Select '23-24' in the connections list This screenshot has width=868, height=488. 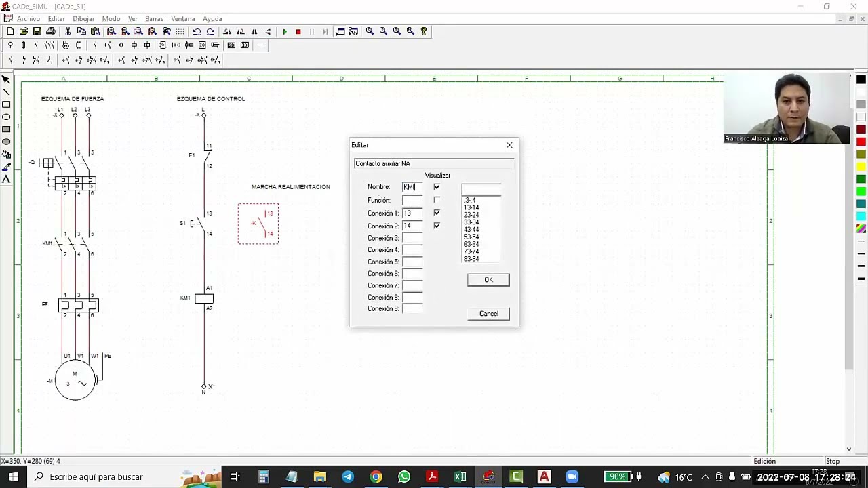point(471,215)
